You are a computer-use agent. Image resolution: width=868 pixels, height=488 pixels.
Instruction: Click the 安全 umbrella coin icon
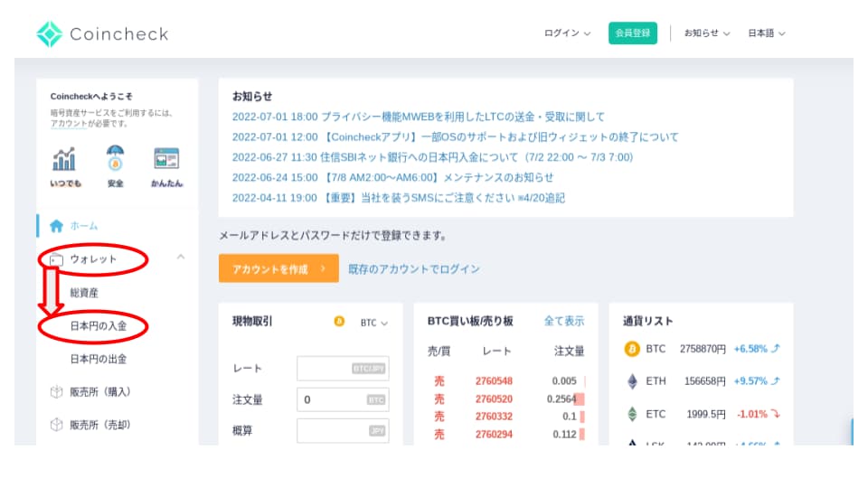pyautogui.click(x=115, y=159)
